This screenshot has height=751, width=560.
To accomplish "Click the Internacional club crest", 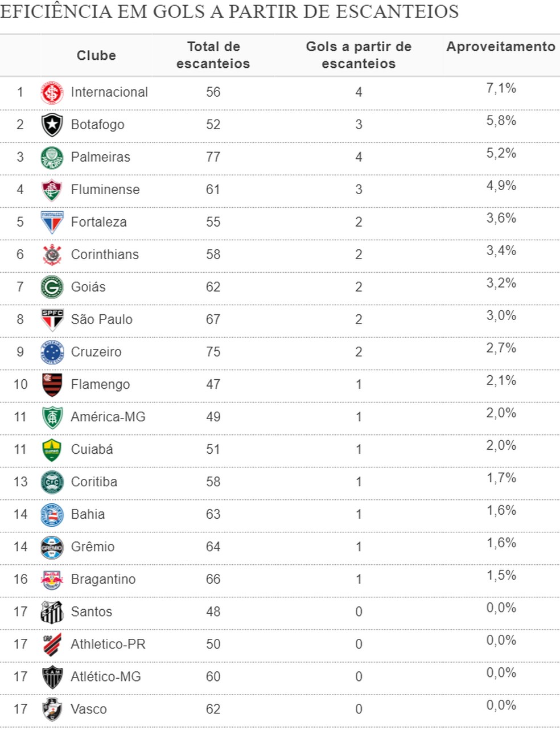I will click(x=52, y=92).
